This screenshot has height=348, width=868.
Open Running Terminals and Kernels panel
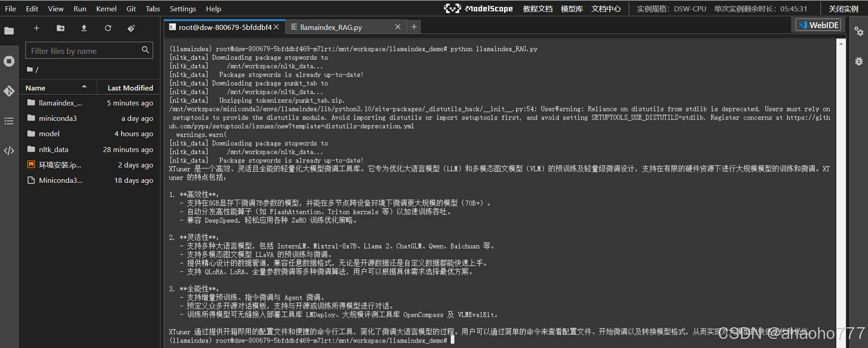pyautogui.click(x=9, y=61)
